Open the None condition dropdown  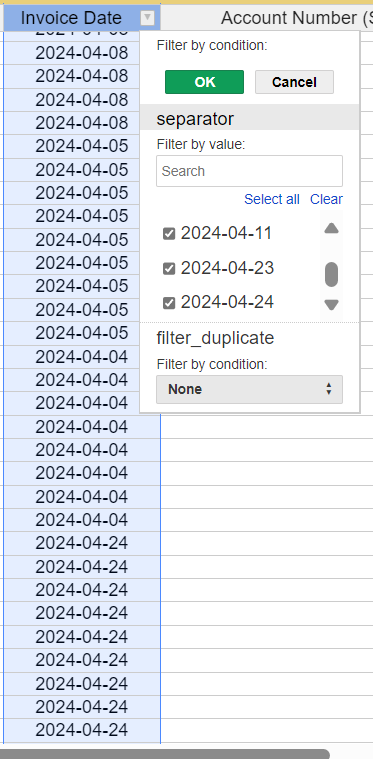pos(249,389)
